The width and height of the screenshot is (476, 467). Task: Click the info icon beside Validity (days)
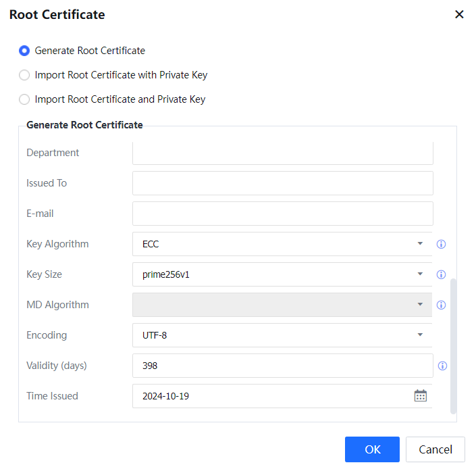click(442, 366)
